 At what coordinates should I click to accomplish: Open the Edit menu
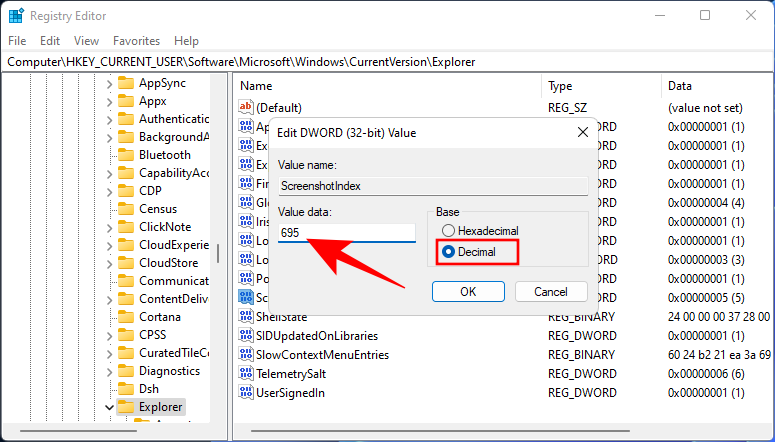tap(50, 41)
